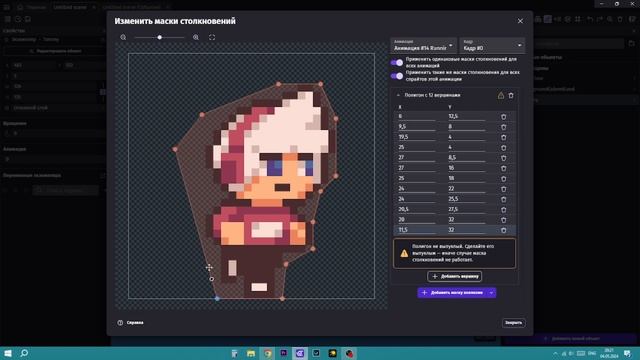640x360 pixels.
Task: Click the non-convex polygon warning message
Action: pyautogui.click(x=454, y=253)
